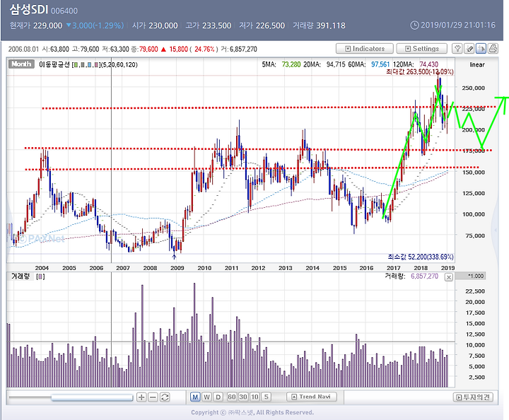Click the max value 최대값 263,500 label
The height and width of the screenshot is (420, 509).
pos(420,71)
